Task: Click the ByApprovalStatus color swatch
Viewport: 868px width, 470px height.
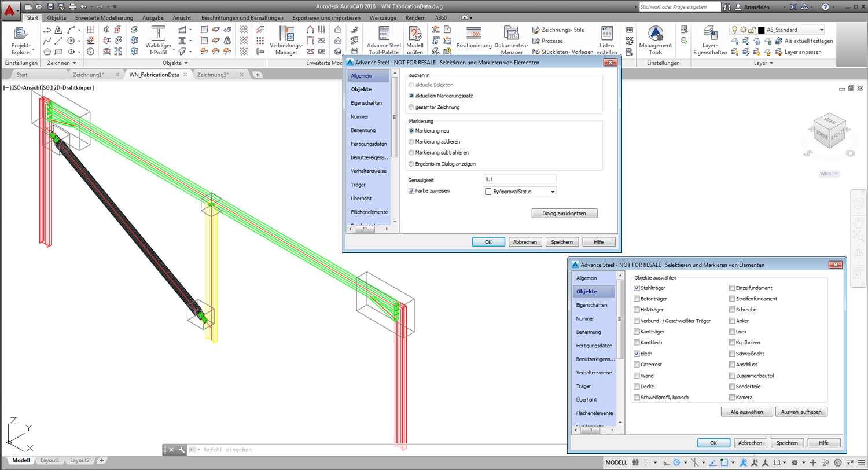Action: click(x=488, y=192)
